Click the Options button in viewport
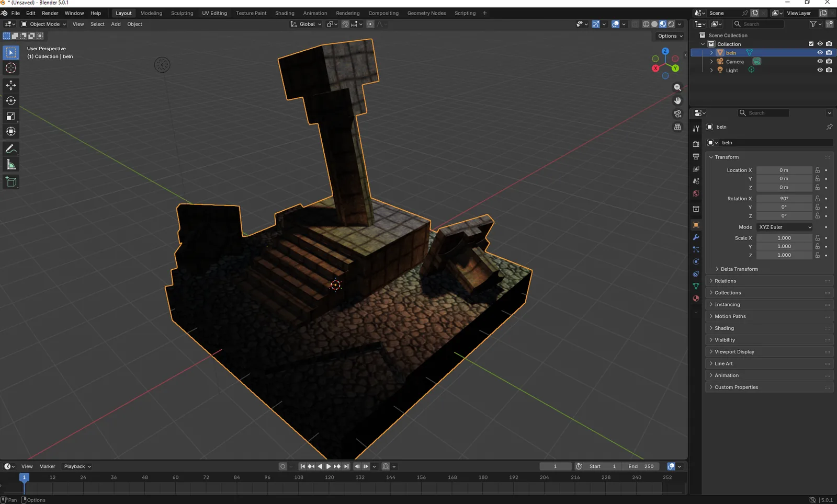This screenshot has height=504, width=837. (x=670, y=36)
